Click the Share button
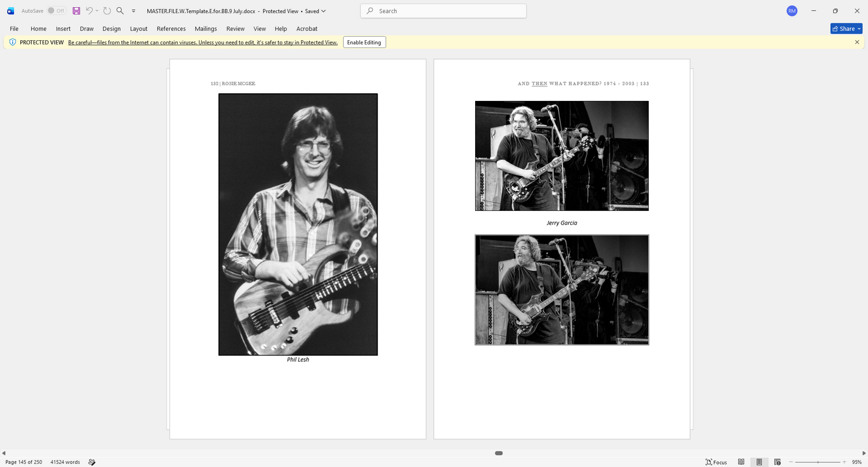868x467 pixels. tap(846, 28)
